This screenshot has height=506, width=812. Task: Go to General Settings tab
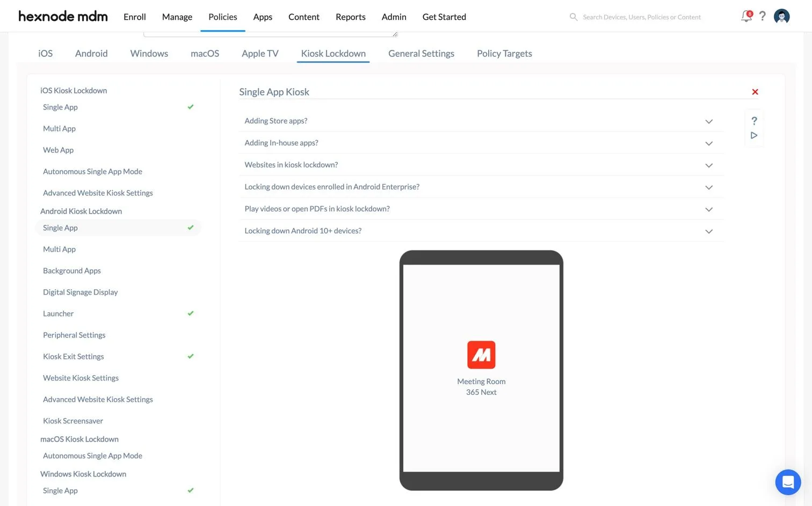click(421, 53)
